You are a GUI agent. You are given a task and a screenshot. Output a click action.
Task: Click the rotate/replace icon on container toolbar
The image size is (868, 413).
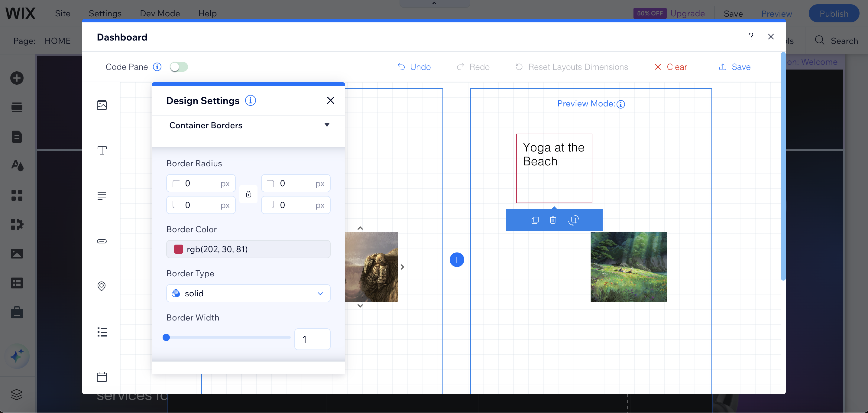tap(574, 220)
